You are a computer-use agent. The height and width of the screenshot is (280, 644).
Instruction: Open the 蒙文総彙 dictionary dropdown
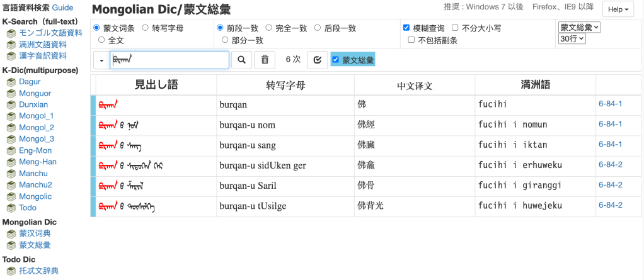click(x=579, y=27)
